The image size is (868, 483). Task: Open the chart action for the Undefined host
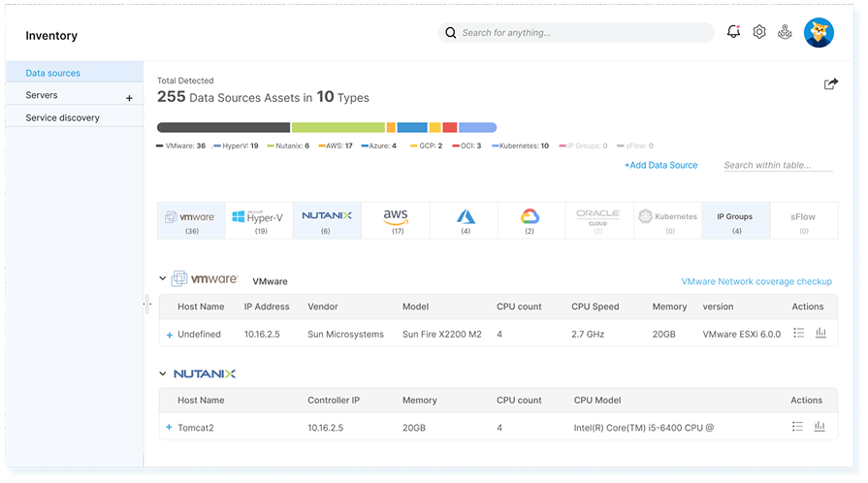click(x=820, y=333)
